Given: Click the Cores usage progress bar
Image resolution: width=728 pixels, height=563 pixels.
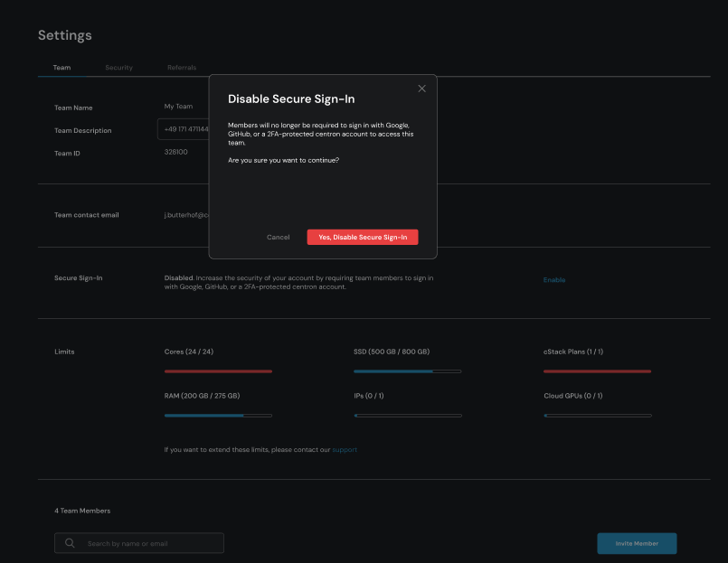Looking at the screenshot, I should [x=218, y=371].
